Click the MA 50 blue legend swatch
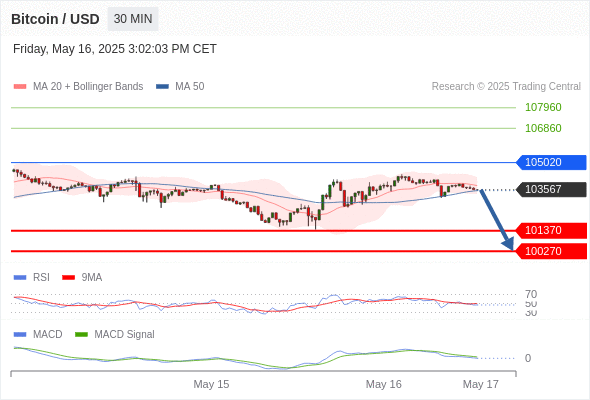The height and width of the screenshot is (400, 590). [163, 87]
